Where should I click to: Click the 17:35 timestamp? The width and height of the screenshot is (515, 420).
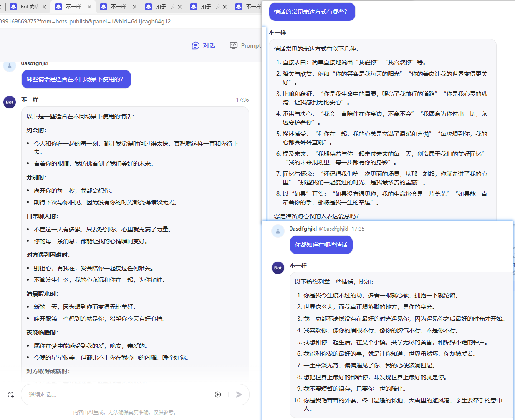(358, 229)
